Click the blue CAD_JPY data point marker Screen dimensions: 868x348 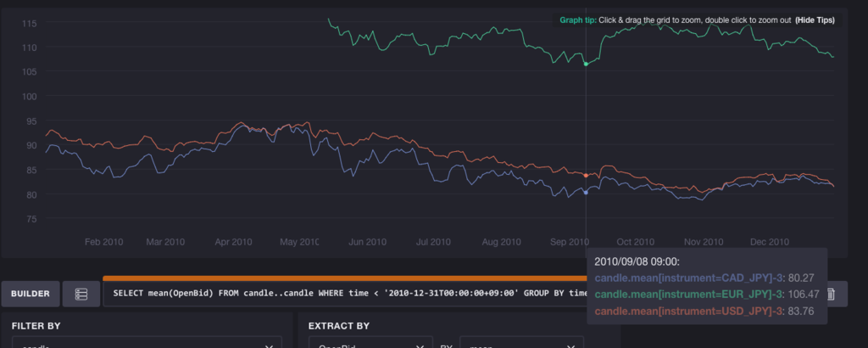tap(587, 193)
